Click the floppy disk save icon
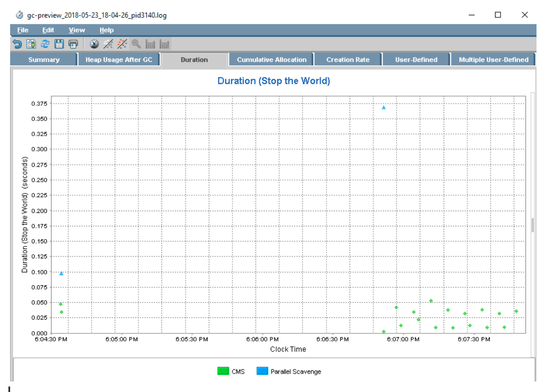 59,44
